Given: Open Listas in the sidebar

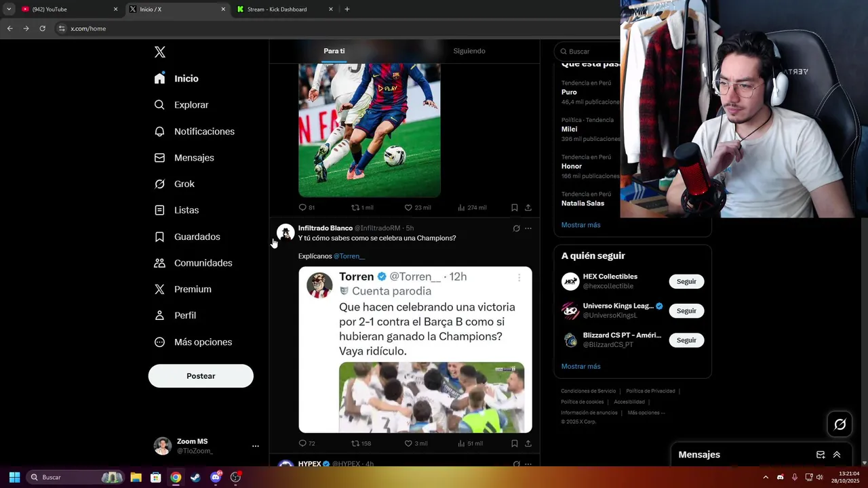Looking at the screenshot, I should (176, 211).
